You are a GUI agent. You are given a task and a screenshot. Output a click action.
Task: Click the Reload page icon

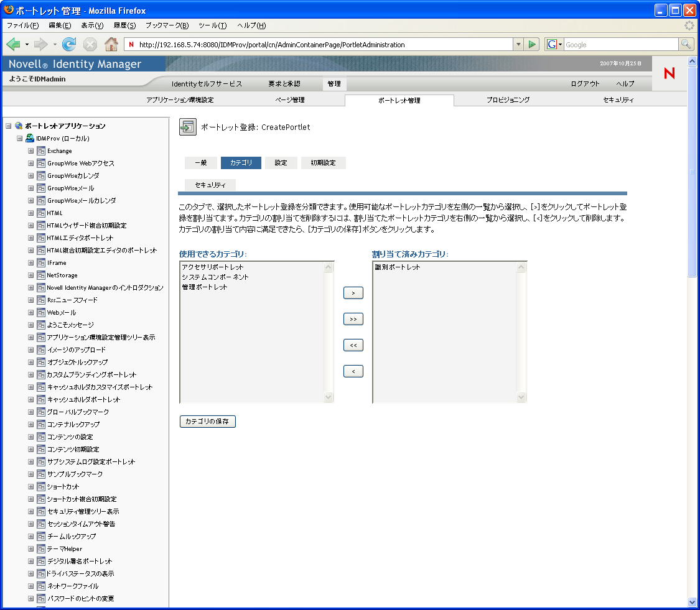[68, 44]
